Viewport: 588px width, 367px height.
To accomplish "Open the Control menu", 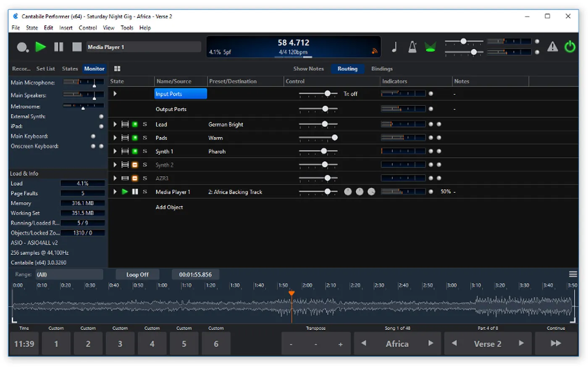I will tap(88, 28).
